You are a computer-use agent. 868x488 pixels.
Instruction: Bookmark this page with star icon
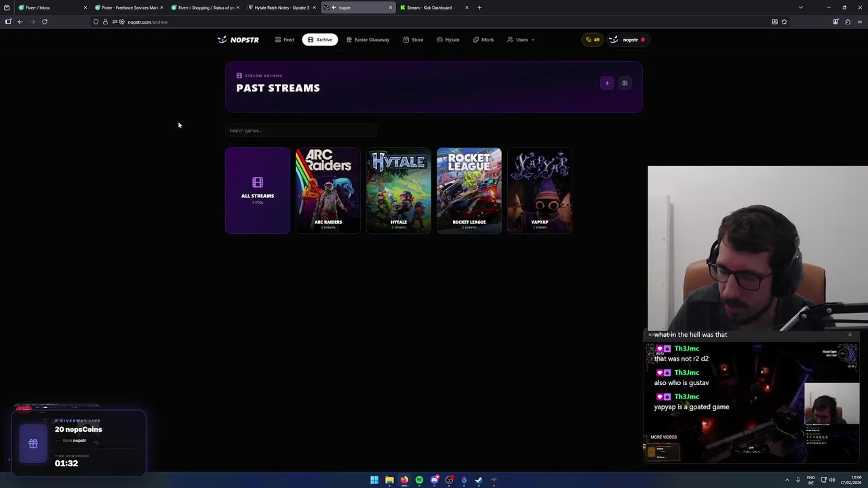[x=784, y=22]
